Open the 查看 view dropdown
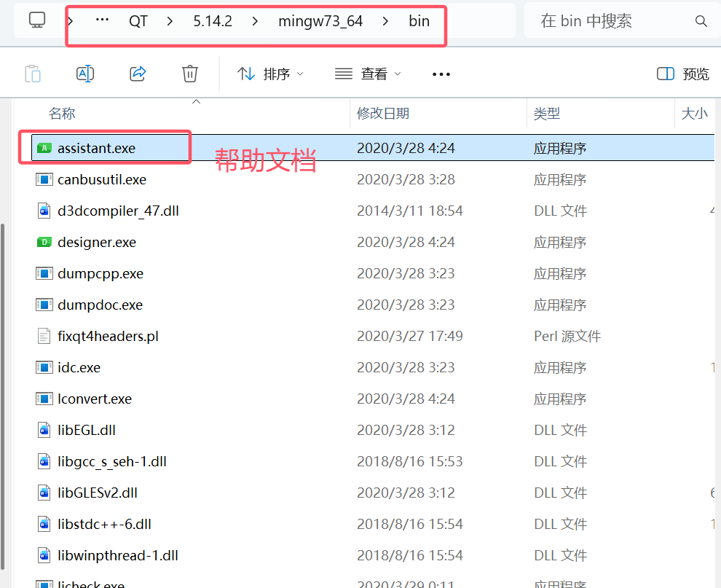The width and height of the screenshot is (721, 588). 368,74
